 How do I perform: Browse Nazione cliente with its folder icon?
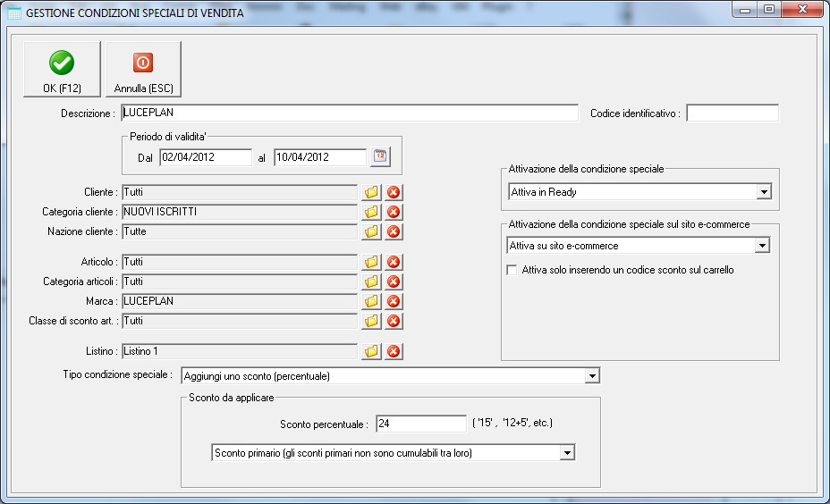pyautogui.click(x=371, y=231)
